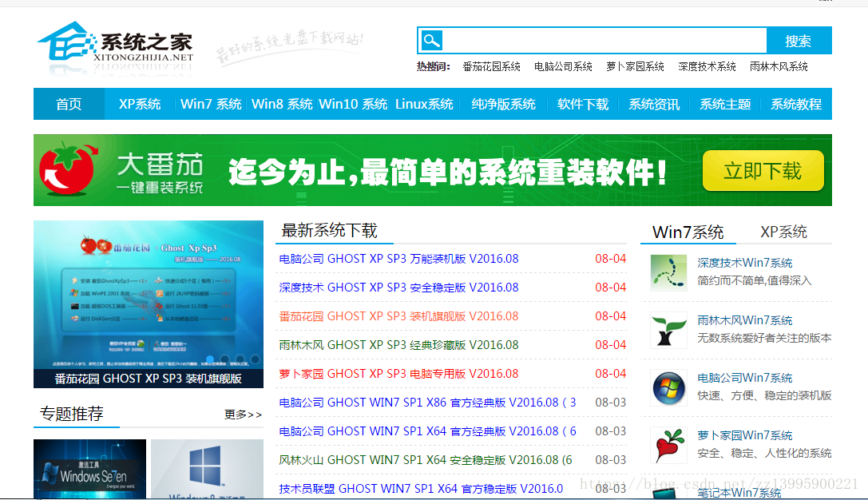Click the 立即下载 yellow download button
This screenshot has height=500, width=868.
763,171
